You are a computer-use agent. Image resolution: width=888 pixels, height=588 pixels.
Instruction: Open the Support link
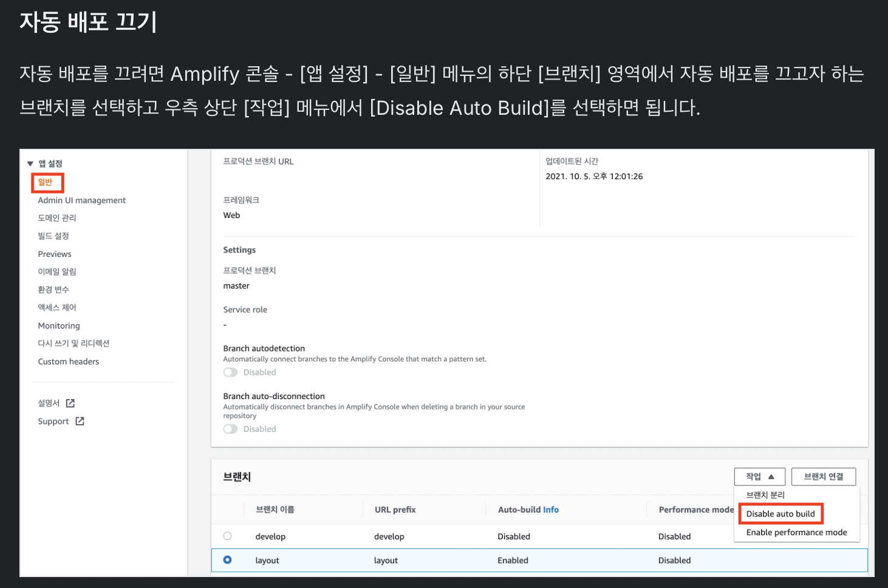click(53, 422)
